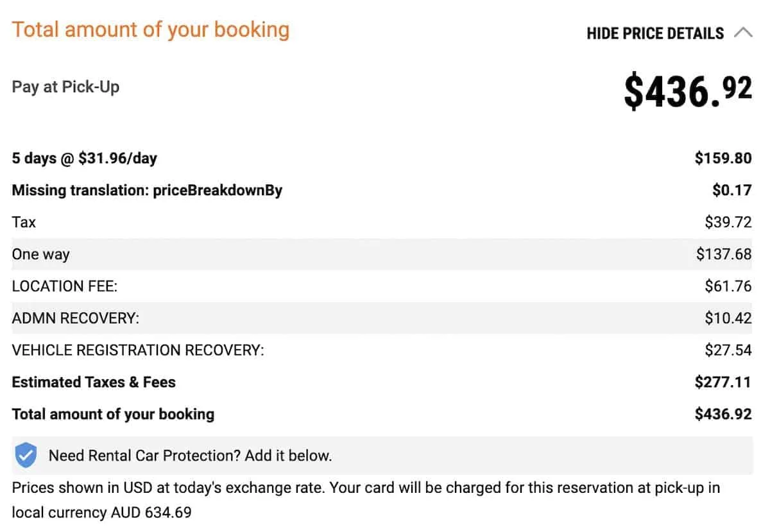
Task: Select the One way fee row
Action: tap(382, 254)
